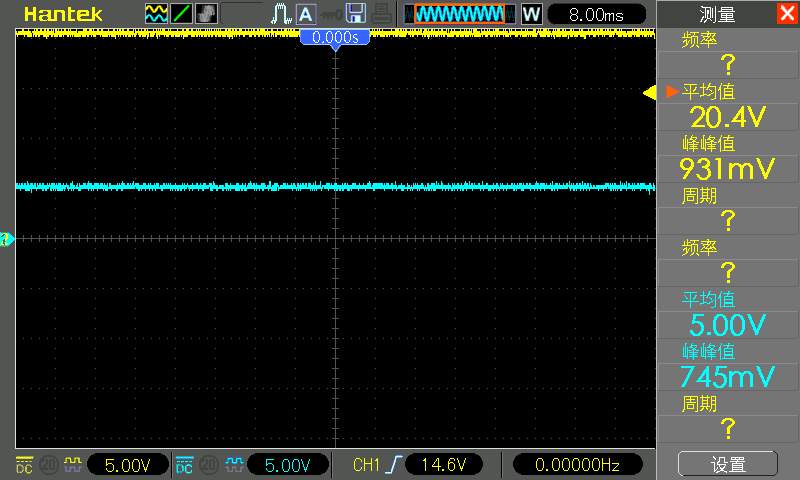
Task: Open the 8.00ms timebase setting
Action: pyautogui.click(x=596, y=14)
